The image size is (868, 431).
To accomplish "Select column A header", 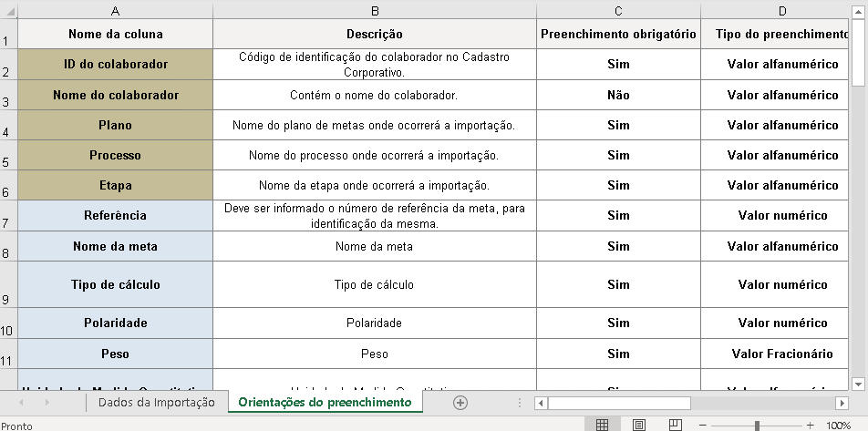I will click(115, 11).
